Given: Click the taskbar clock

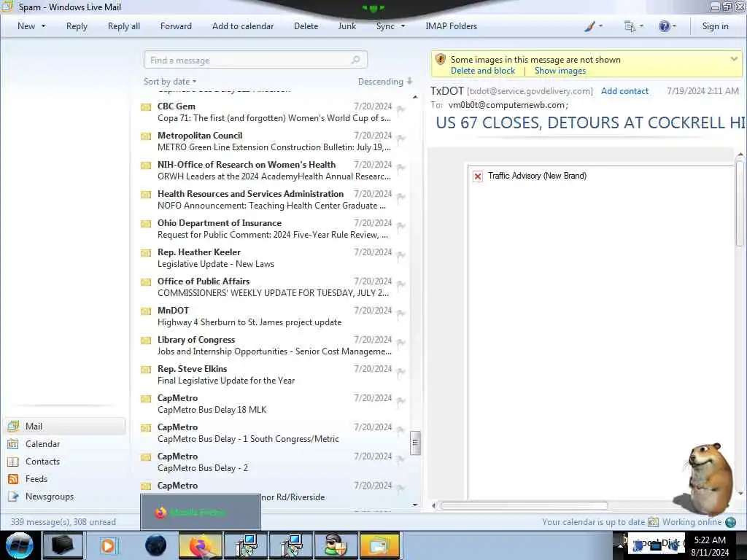Looking at the screenshot, I should tap(710, 545).
